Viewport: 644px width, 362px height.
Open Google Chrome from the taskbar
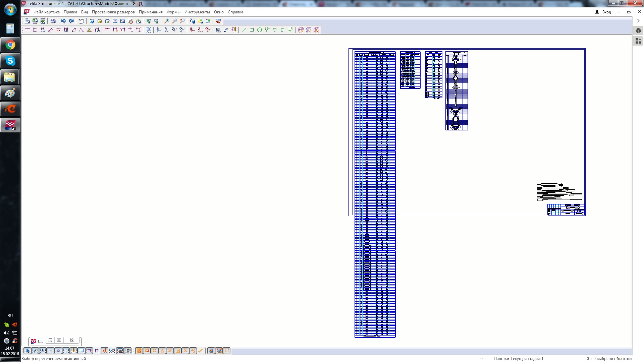(x=10, y=45)
